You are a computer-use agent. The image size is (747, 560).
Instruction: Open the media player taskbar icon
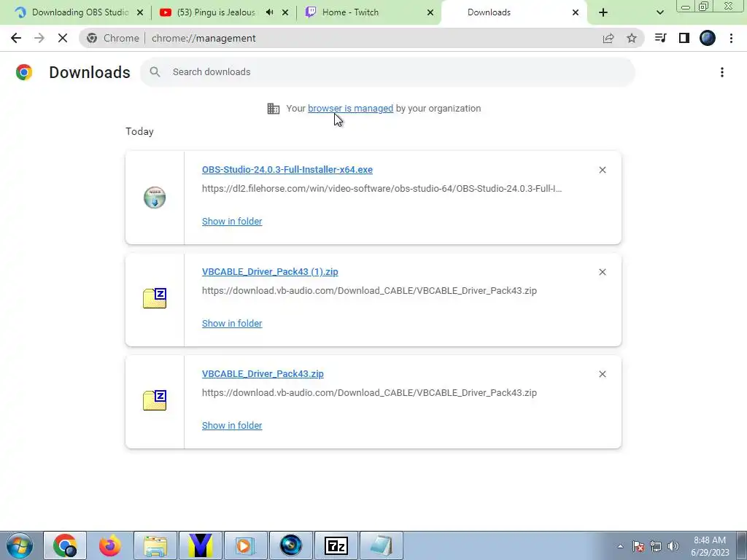(x=246, y=545)
